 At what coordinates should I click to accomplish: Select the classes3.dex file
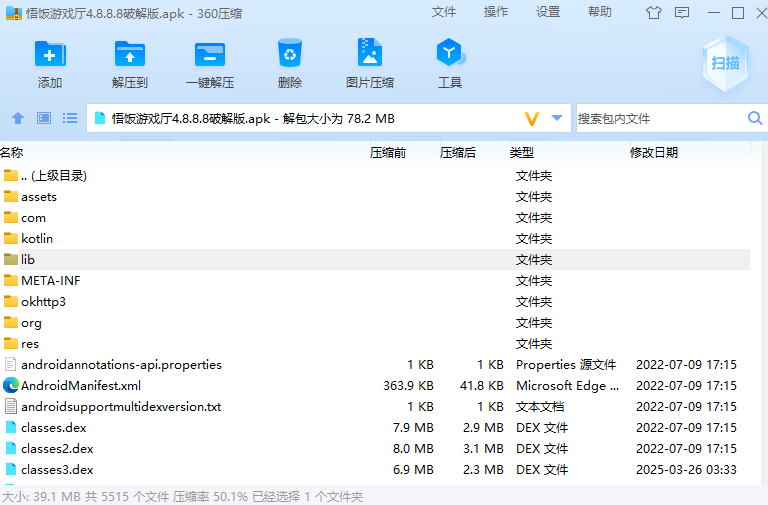375,470
